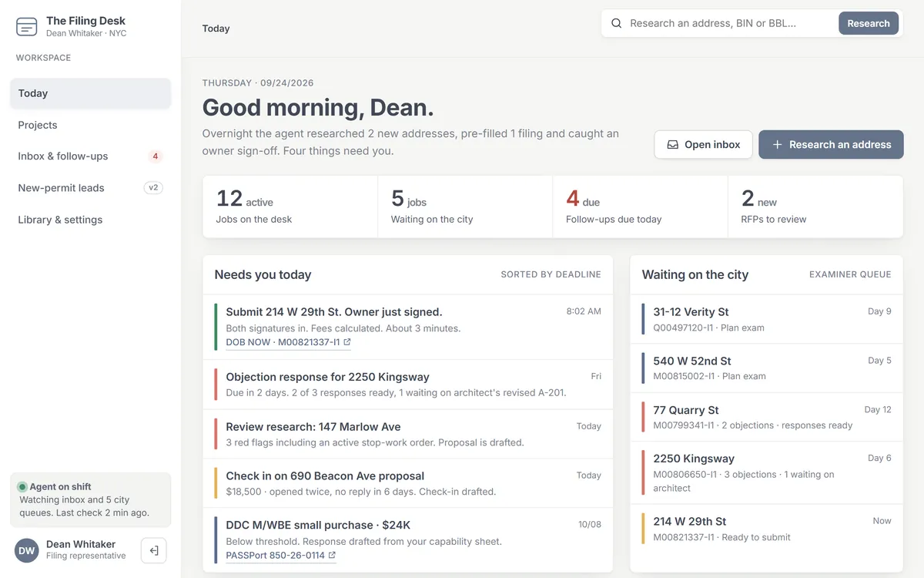Open Objection response for 2250 Kingsway
This screenshot has width=924, height=578.
pyautogui.click(x=408, y=385)
